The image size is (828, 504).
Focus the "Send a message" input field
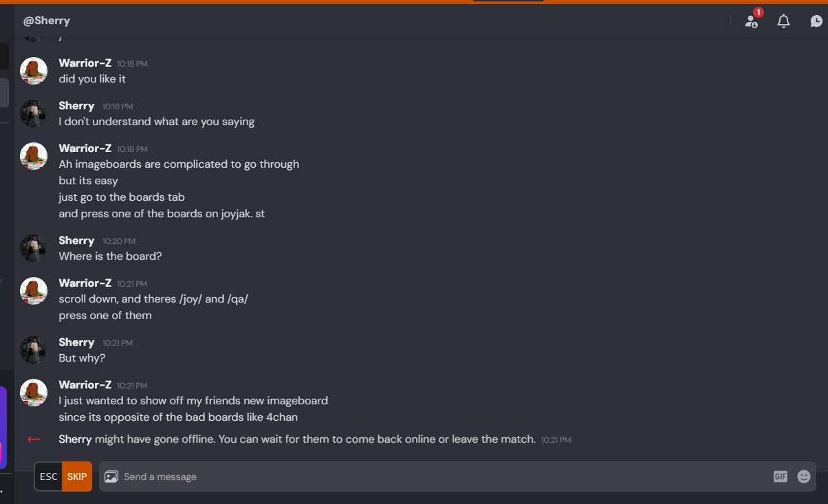pos(440,476)
